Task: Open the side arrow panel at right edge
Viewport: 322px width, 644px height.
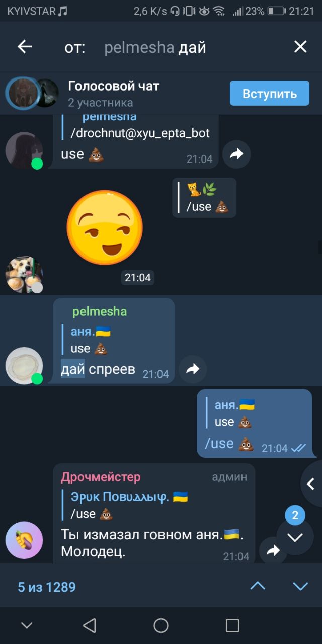Action: (311, 484)
